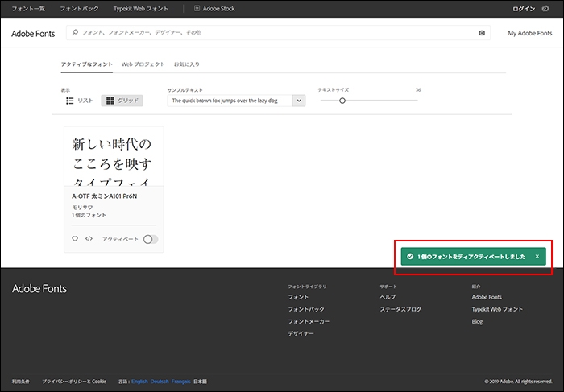Switch language to English
Screen dimensions: 564x392
(x=139, y=382)
